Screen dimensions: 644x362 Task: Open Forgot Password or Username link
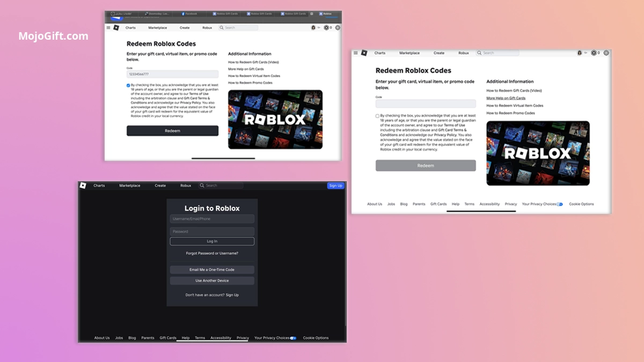(x=212, y=253)
